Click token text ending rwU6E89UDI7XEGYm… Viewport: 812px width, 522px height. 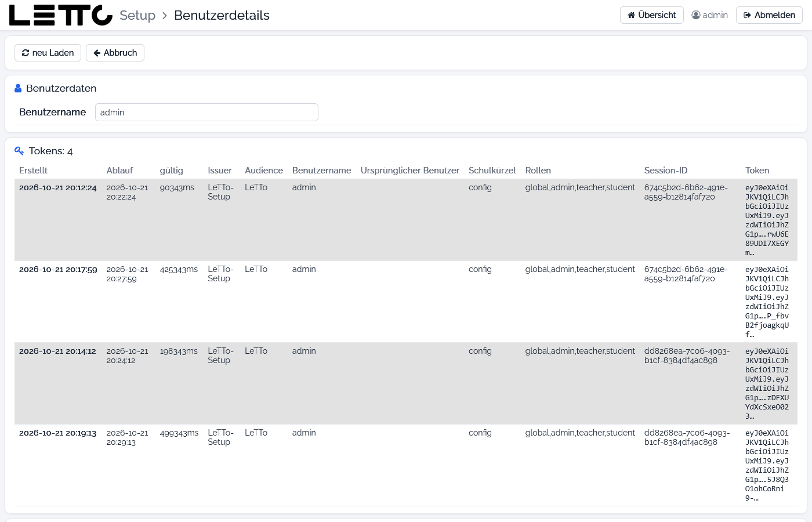767,220
